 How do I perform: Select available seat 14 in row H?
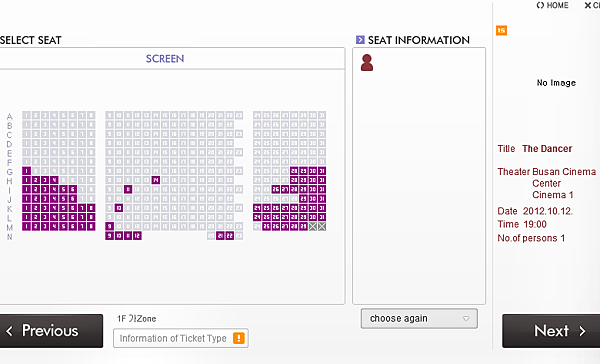(156, 180)
